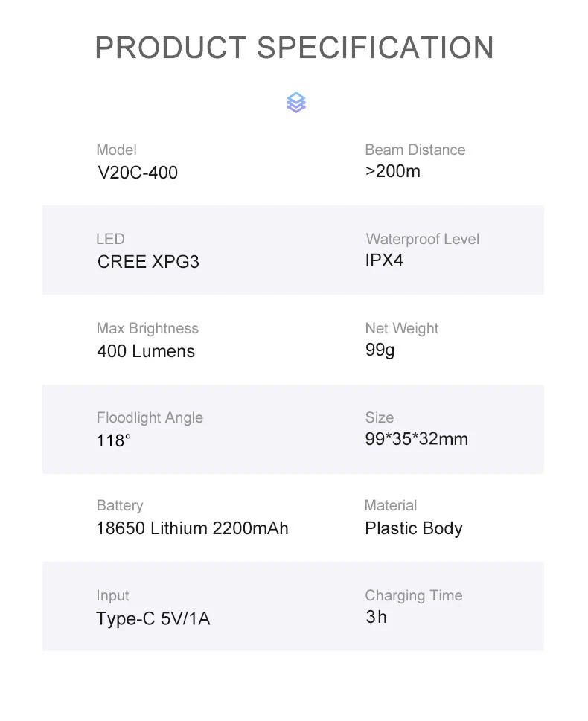Select the Type-C 5V/1A input value
The image size is (588, 721).
(153, 618)
